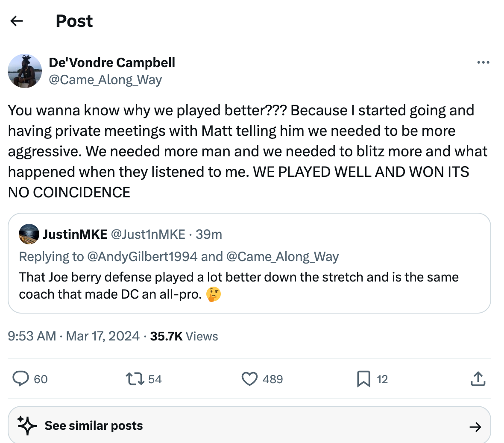Viewport: 504px width, 443px height.
Task: Share the post via upload icon
Action: pyautogui.click(x=478, y=379)
